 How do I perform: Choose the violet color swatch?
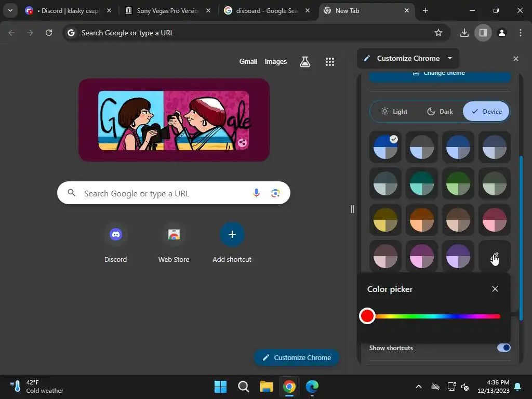(x=458, y=256)
